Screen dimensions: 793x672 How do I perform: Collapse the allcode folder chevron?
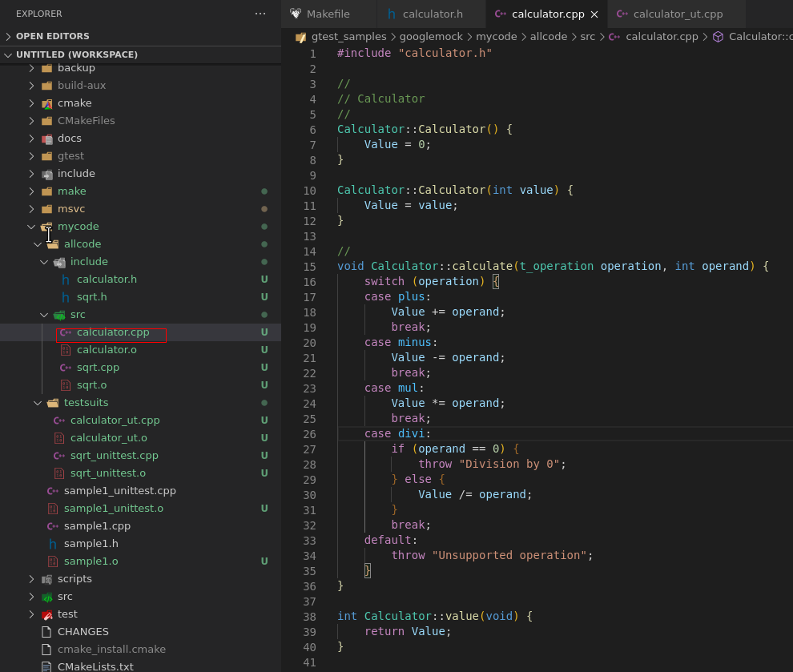[x=38, y=244]
